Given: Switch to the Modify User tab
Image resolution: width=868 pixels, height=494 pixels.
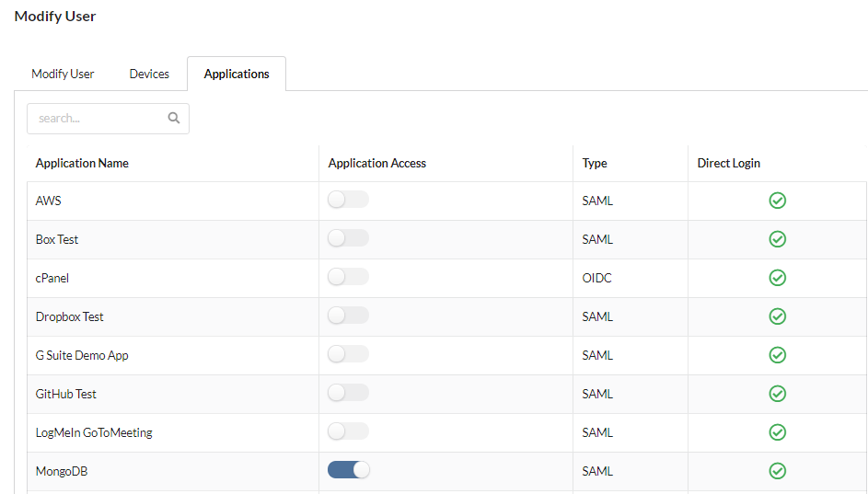Looking at the screenshot, I should pos(63,74).
